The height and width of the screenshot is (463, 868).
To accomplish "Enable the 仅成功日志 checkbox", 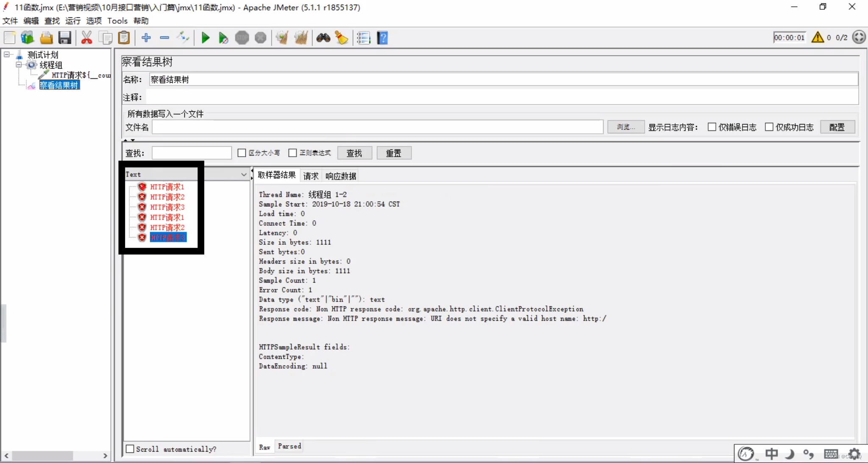I will pos(769,127).
